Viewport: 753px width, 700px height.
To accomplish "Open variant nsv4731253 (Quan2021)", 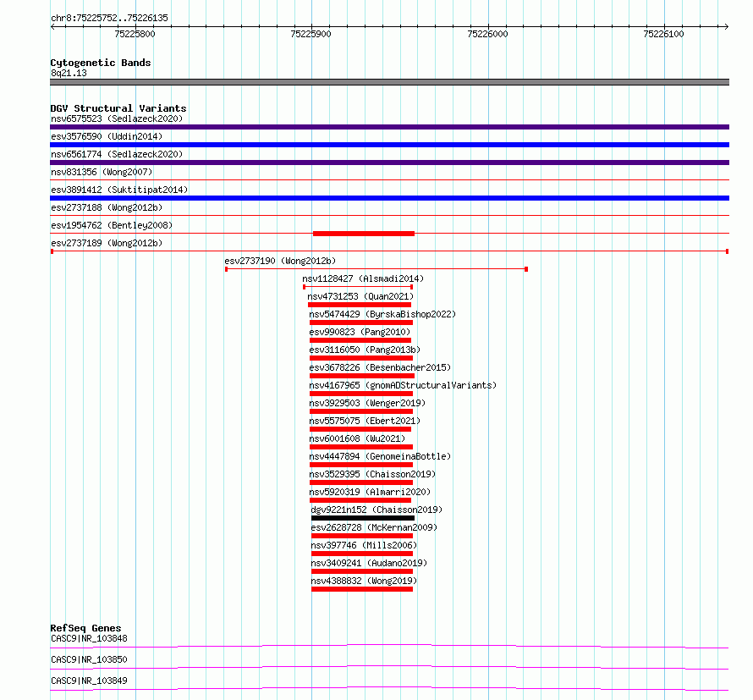I will tap(360, 296).
